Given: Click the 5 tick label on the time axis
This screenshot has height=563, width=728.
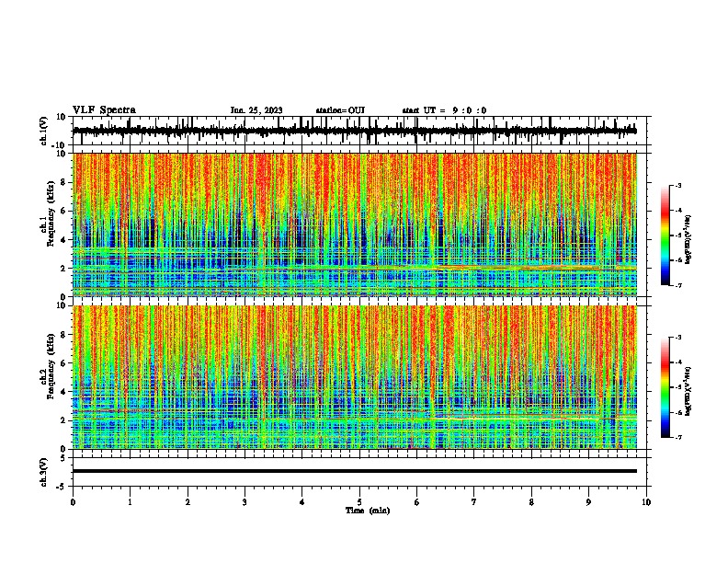Looking at the screenshot, I should pyautogui.click(x=359, y=502).
